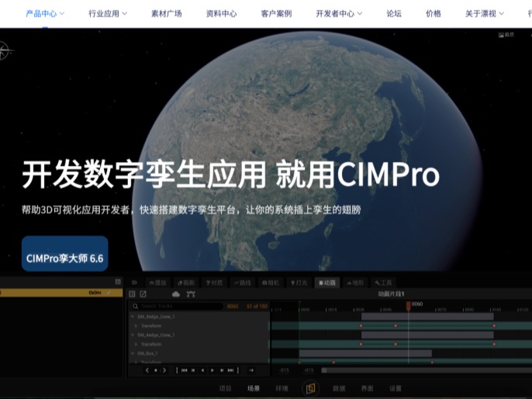Screen dimensions: 532x399
Task: Click the last keyframe on SM_3edge_Cone_1 Transform
Action: (494, 325)
